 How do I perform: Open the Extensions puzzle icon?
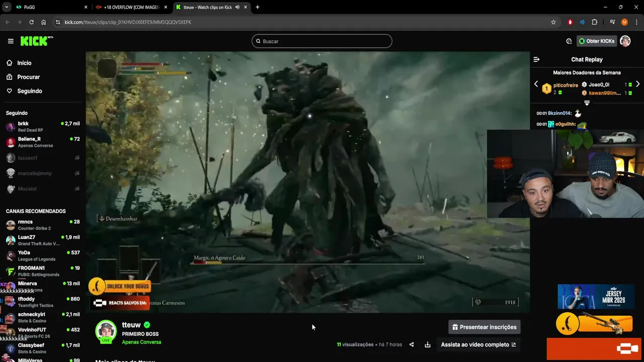pyautogui.click(x=594, y=22)
